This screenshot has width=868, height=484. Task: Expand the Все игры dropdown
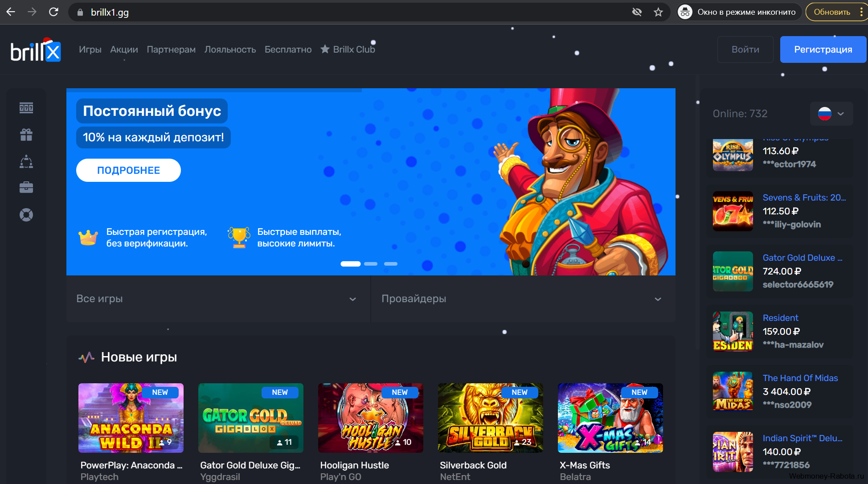[218, 299]
